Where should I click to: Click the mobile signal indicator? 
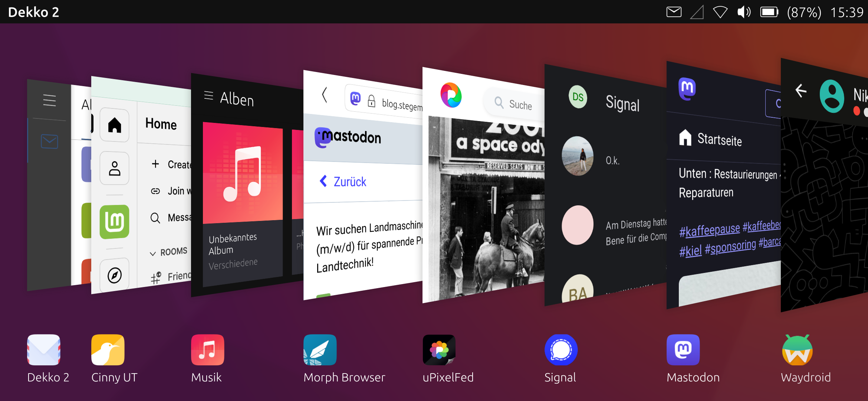point(697,12)
